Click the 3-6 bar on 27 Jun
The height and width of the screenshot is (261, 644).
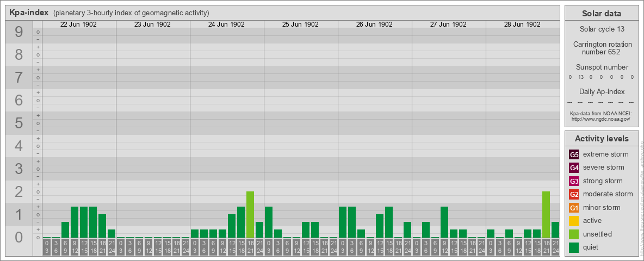425,230
